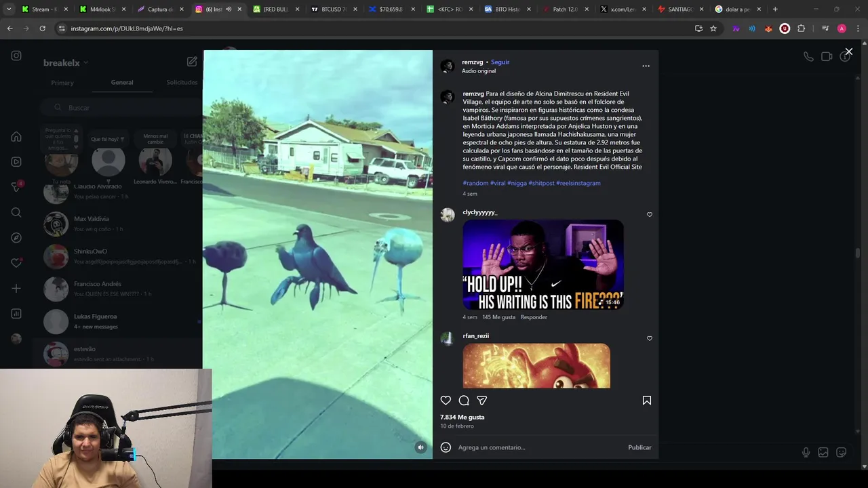Switch to RED BULL browser tab
Screen dimensions: 868x488
(x=275, y=9)
